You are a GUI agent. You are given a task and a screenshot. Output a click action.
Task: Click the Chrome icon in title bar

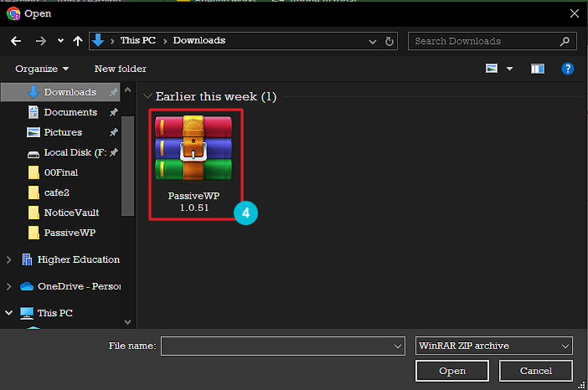pyautogui.click(x=13, y=14)
